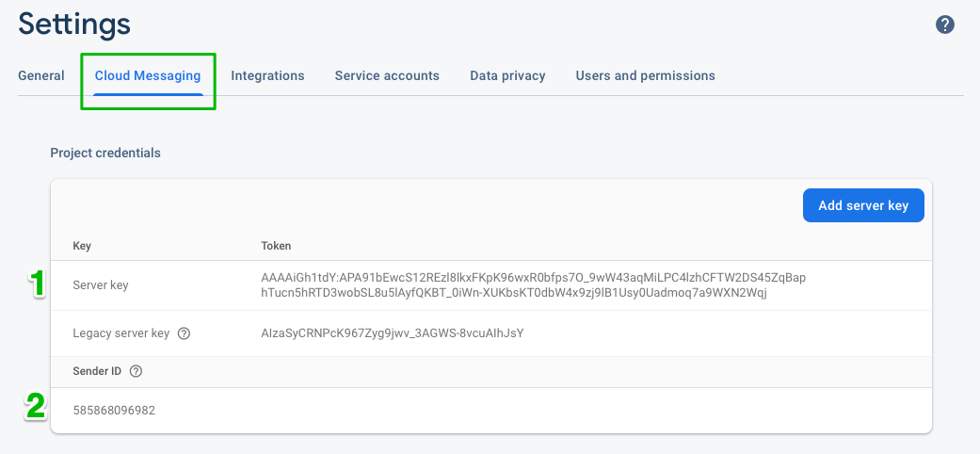Click the Legacy server key label

click(x=121, y=333)
